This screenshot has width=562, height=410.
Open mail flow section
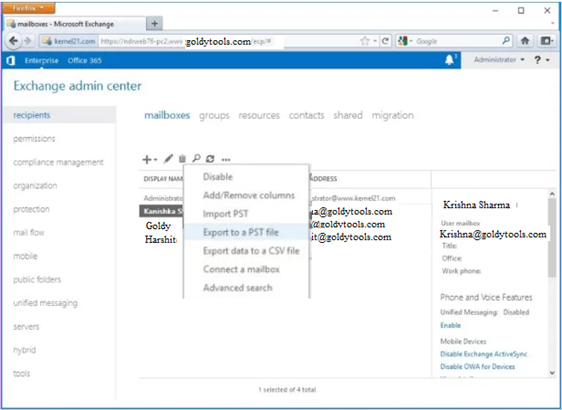click(x=29, y=233)
